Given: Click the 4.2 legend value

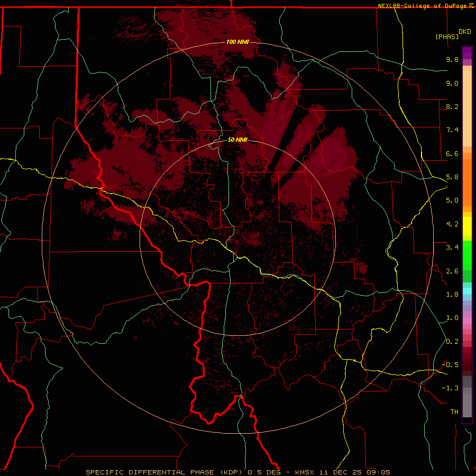Looking at the screenshot, I should [x=452, y=224].
